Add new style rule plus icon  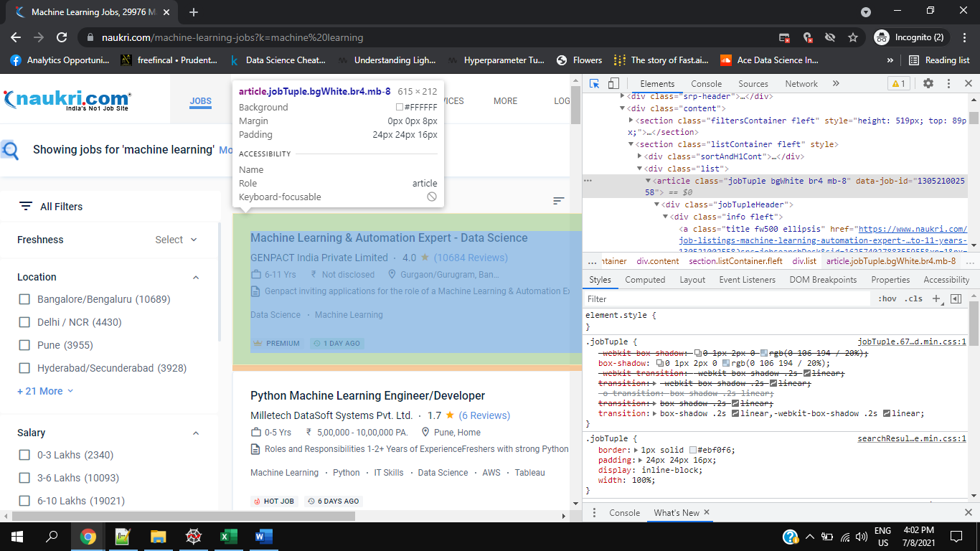tap(936, 298)
